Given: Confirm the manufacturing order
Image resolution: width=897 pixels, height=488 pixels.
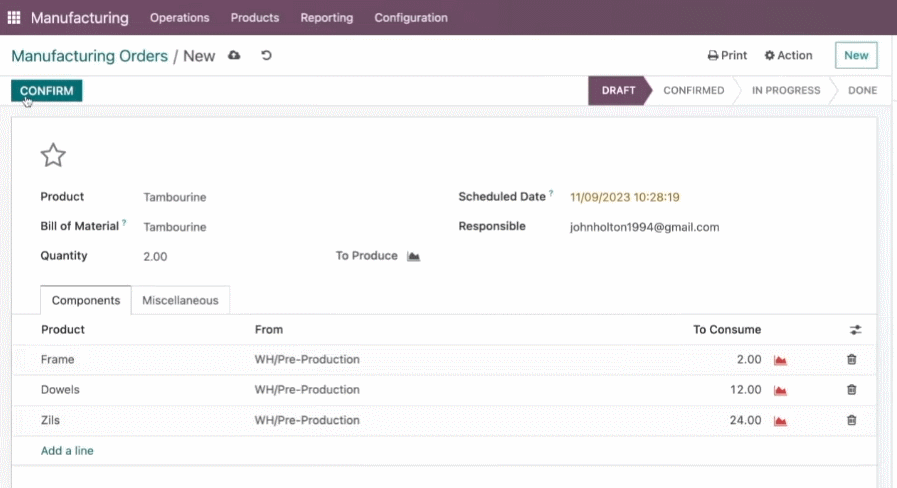Looking at the screenshot, I should (46, 90).
